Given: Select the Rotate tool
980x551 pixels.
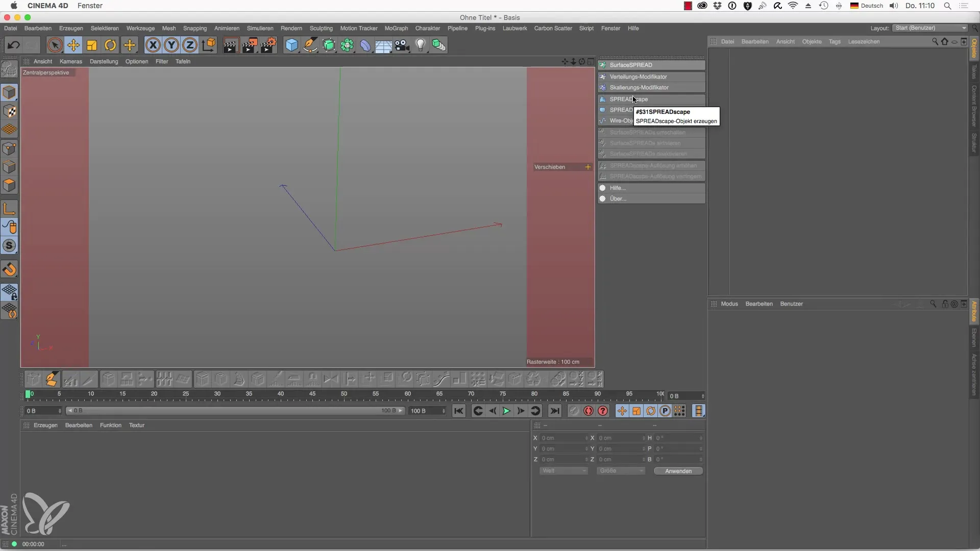Looking at the screenshot, I should (x=110, y=45).
